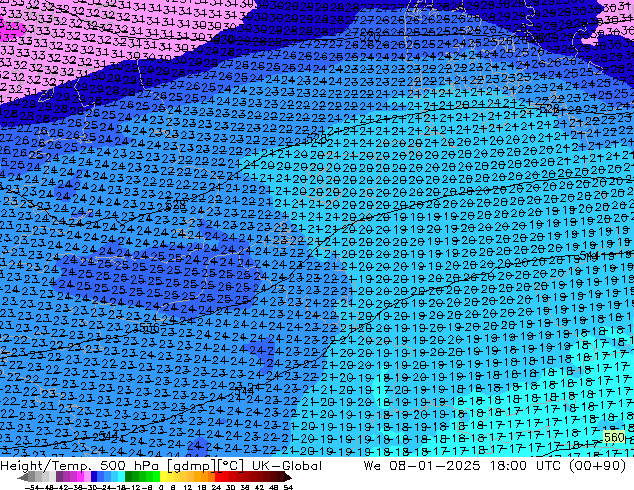Click the '-54' scale value label
Image resolution: width=634 pixels, height=490 pixels.
tap(32, 487)
